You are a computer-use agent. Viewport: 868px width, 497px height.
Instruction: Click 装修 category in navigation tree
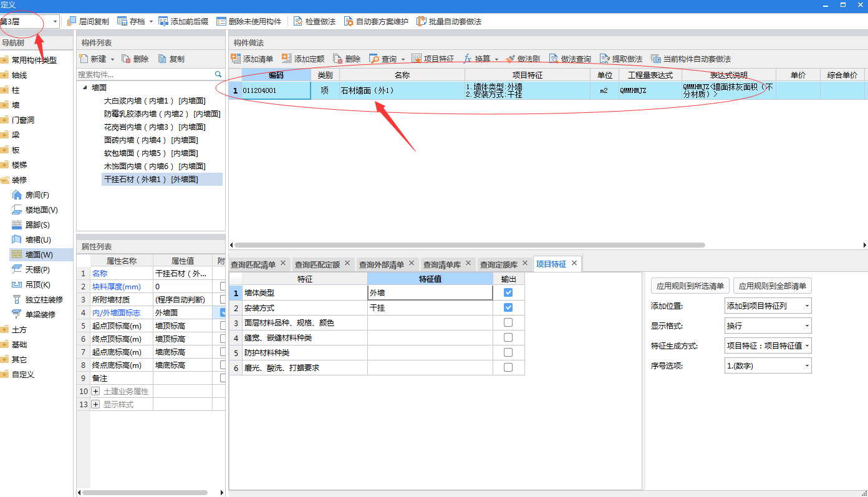(19, 180)
